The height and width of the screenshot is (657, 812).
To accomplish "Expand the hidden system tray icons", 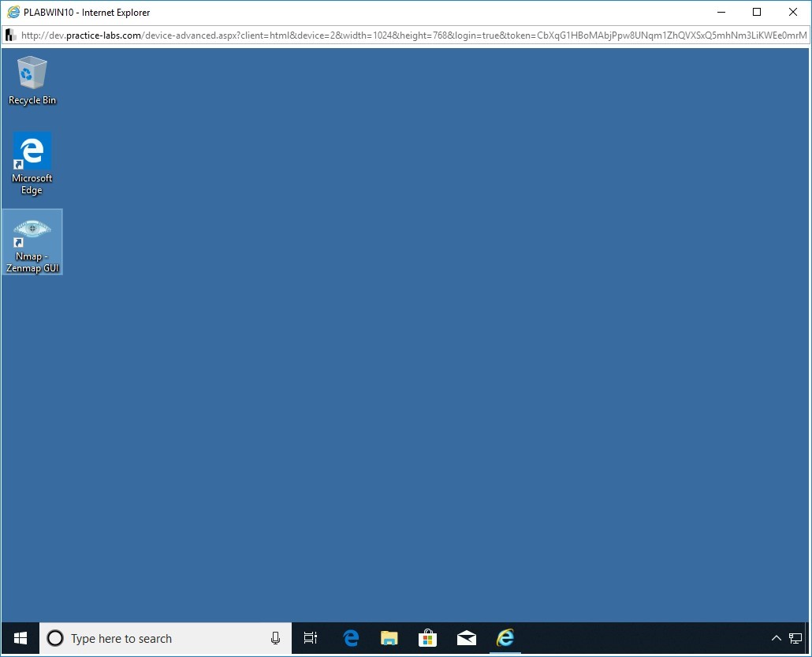I will tap(776, 638).
